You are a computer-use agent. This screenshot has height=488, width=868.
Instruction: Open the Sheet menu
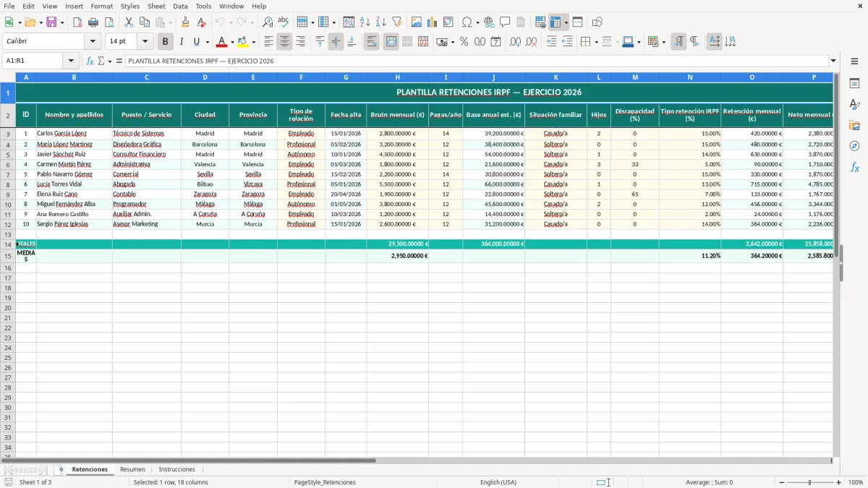pos(156,6)
